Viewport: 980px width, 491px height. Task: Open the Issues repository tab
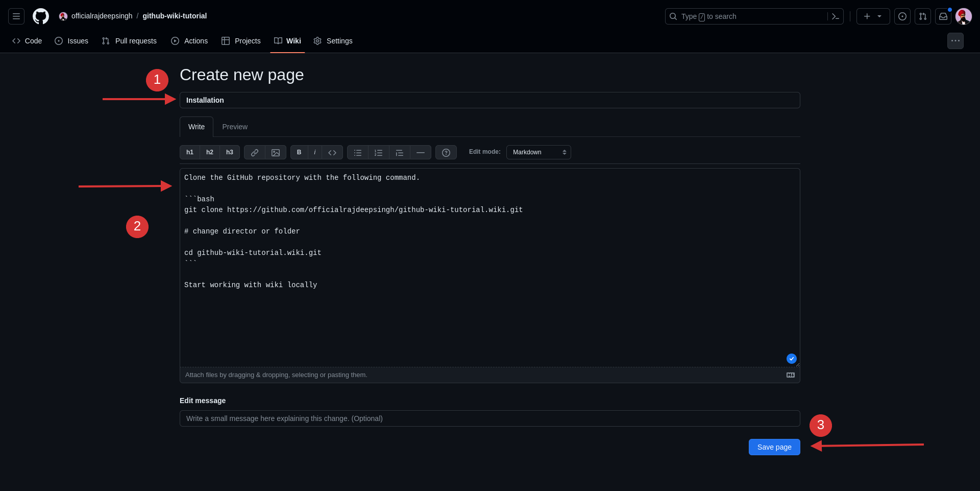pos(71,41)
